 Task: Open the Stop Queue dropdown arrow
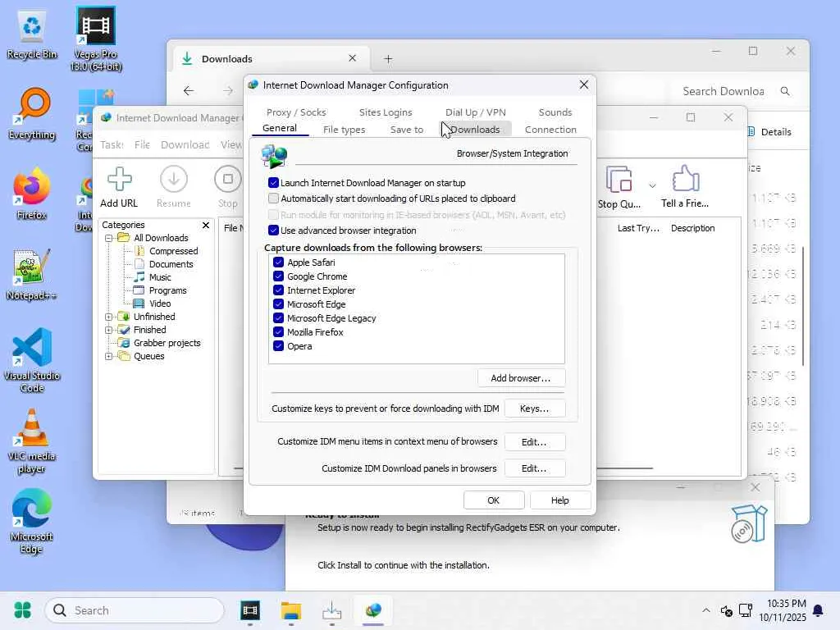652,186
